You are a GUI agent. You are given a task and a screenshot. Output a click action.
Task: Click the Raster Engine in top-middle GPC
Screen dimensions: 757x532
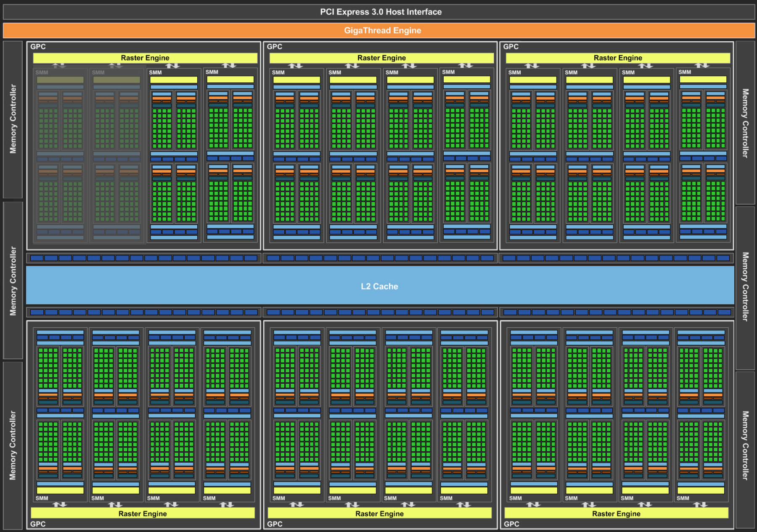click(381, 58)
